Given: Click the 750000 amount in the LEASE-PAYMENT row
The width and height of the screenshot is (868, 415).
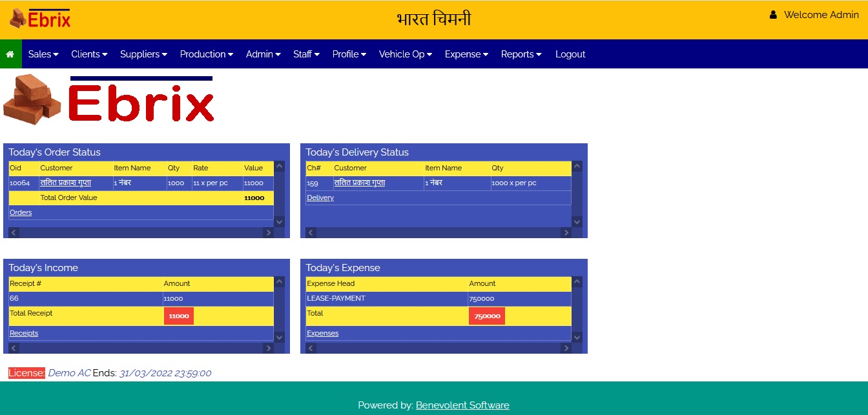Looking at the screenshot, I should pos(482,299).
